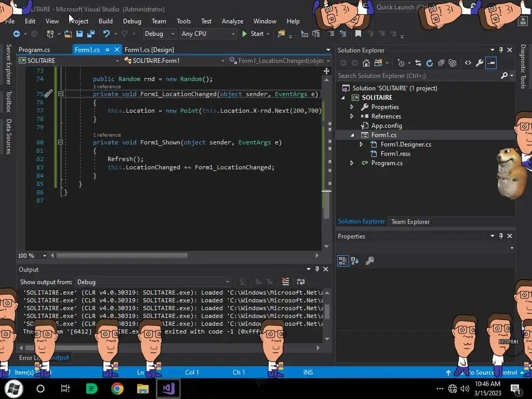
Task: Collapse the Form1_Shown method outline
Action: 60,142
